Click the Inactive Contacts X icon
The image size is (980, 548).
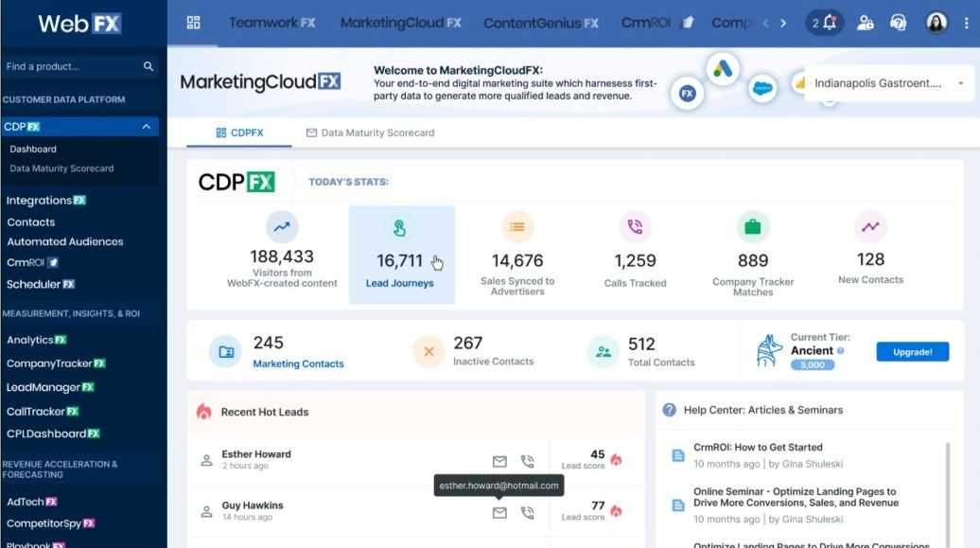(429, 352)
